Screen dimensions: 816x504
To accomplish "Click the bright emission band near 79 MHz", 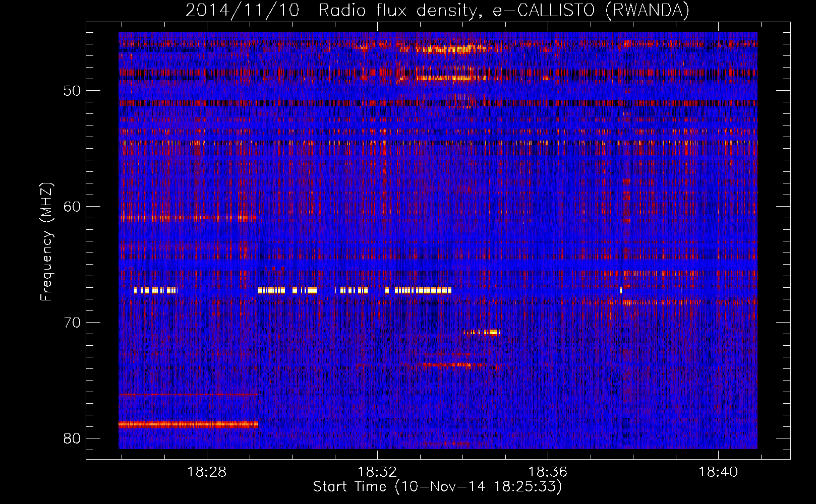I will pyautogui.click(x=188, y=424).
